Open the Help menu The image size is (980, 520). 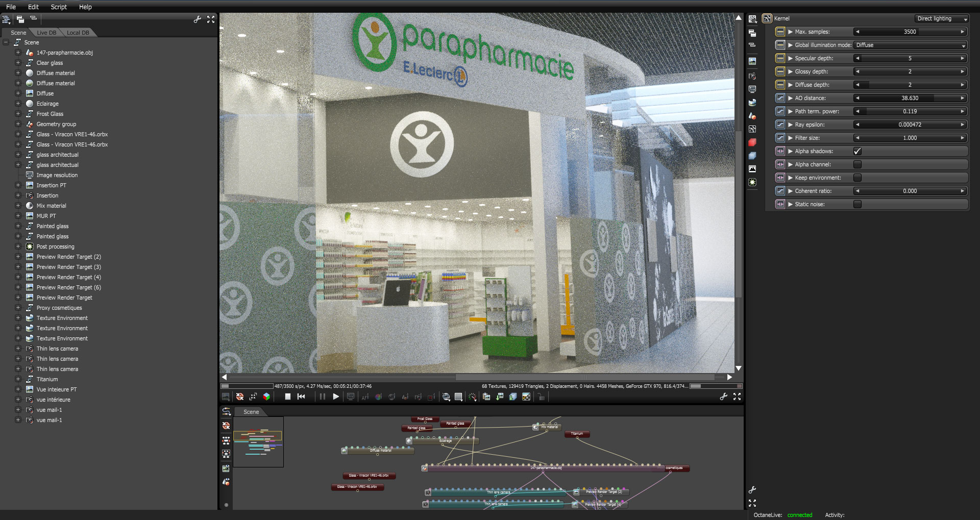click(85, 7)
